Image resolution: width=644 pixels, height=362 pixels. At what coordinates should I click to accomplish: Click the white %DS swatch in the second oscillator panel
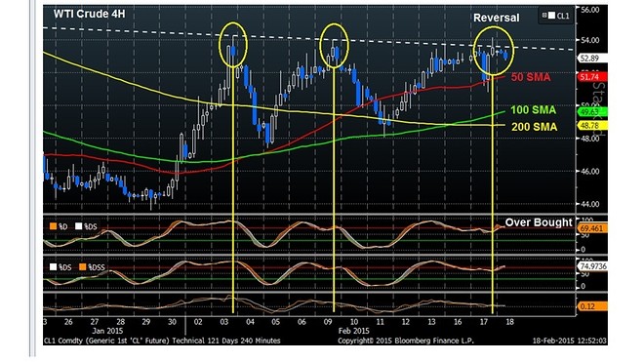53,267
